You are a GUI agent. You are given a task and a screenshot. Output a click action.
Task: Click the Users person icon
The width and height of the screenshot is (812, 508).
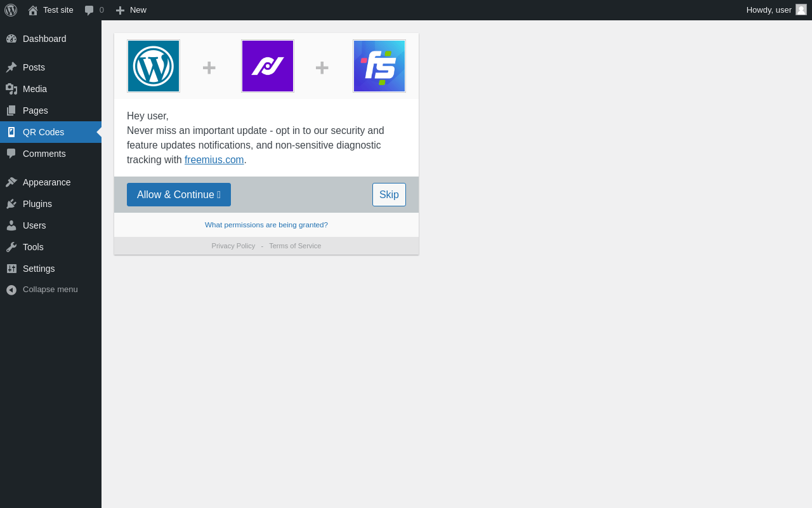tap(11, 225)
